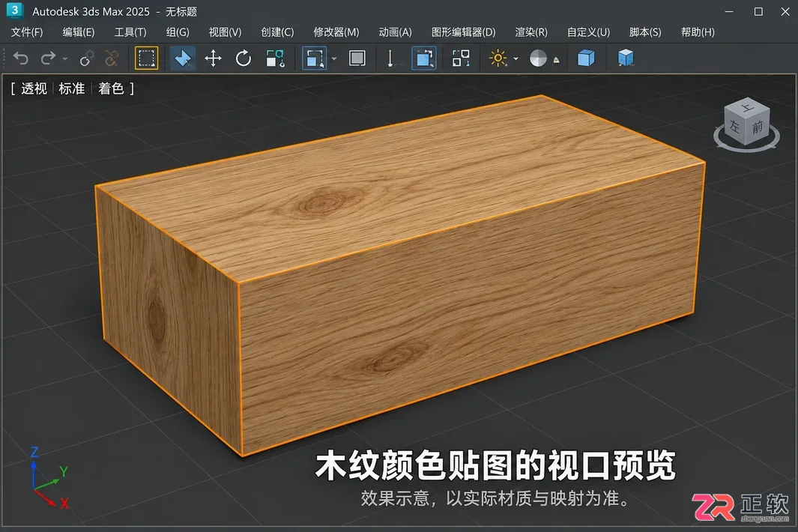Toggle the highlighted blue square snap icon

coord(424,58)
